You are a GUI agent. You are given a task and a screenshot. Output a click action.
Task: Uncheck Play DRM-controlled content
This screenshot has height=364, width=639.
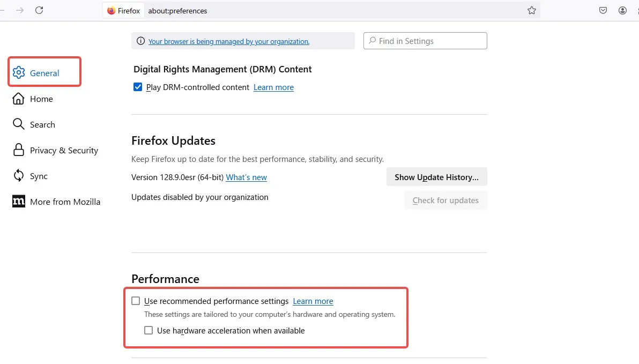[x=138, y=87]
